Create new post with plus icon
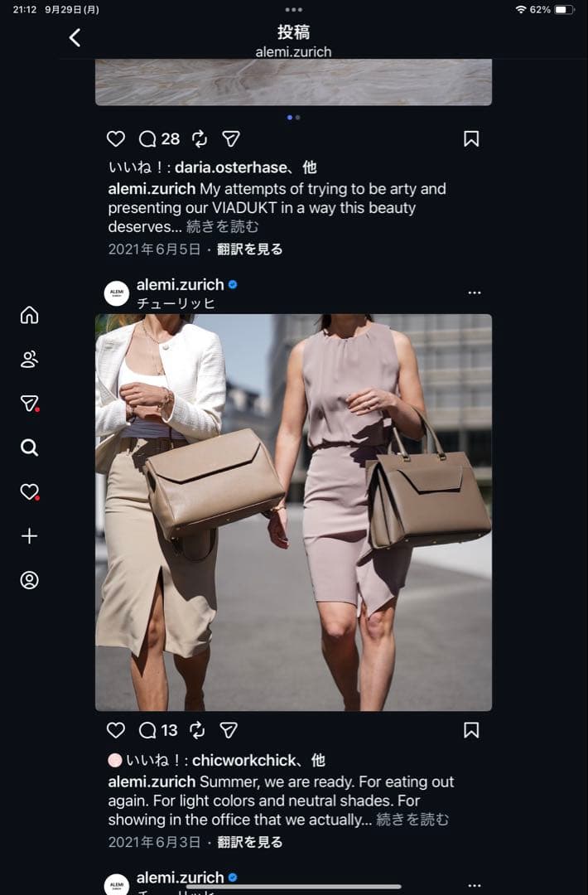Viewport: 588px width, 895px height. point(29,536)
